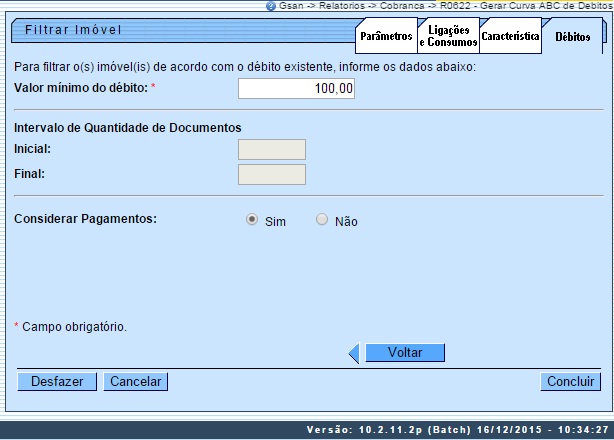Click the Concluir button
Screen dimensions: 614x440
tap(571, 381)
